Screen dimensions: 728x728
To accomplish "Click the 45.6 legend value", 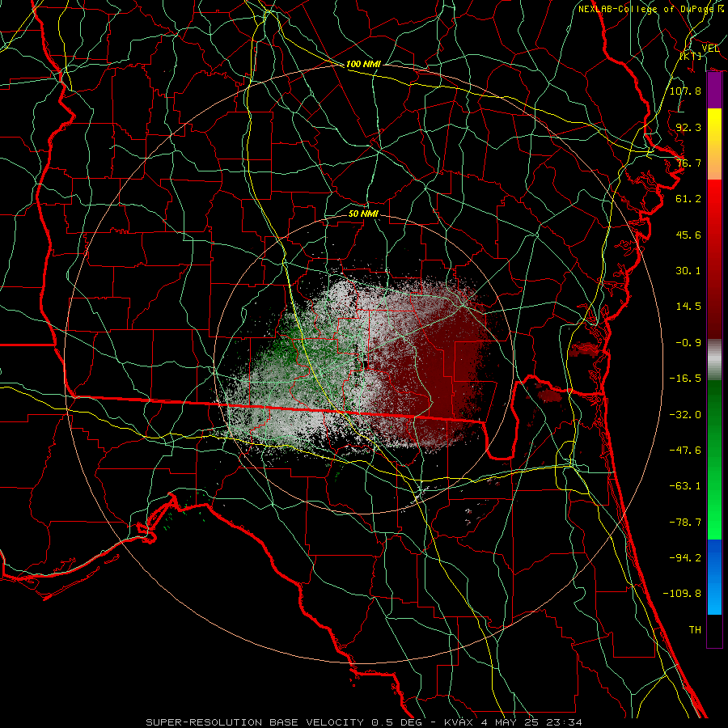I will click(x=688, y=235).
